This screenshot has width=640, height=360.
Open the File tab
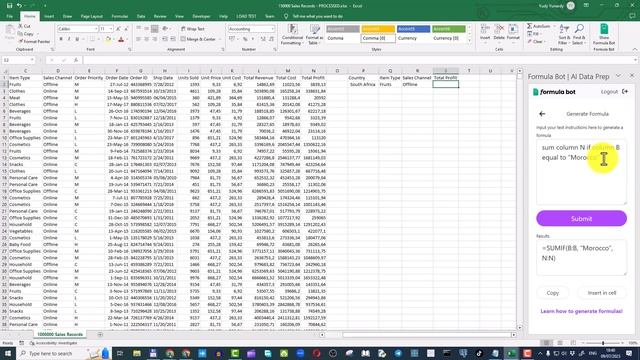[9, 16]
